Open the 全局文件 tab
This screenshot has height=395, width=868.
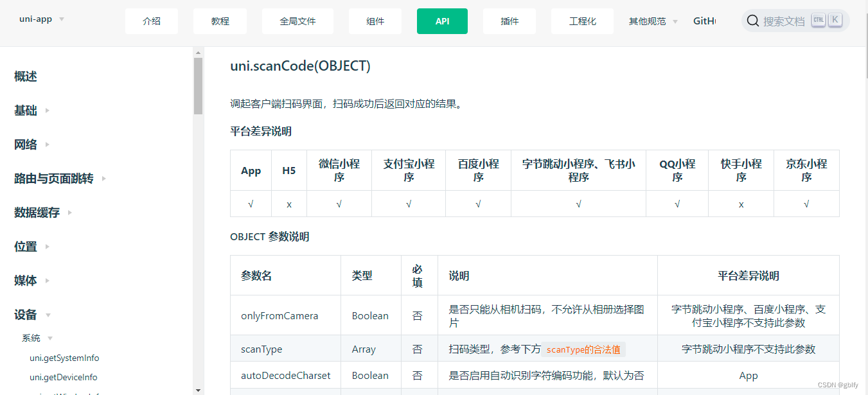pyautogui.click(x=297, y=21)
